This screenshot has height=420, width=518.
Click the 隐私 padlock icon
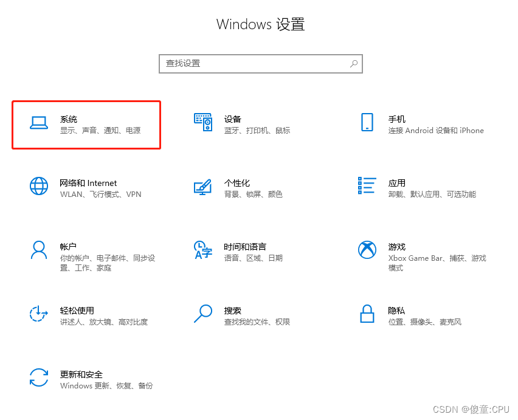(367, 314)
